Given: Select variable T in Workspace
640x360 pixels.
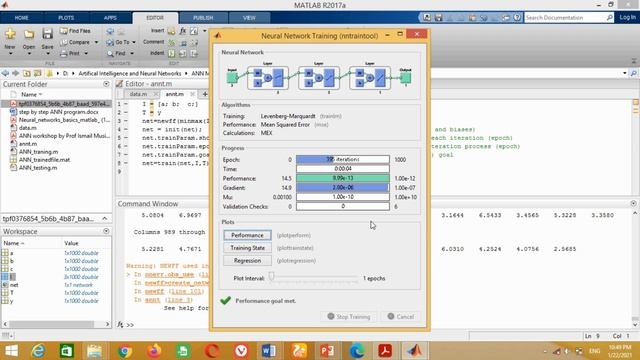Looking at the screenshot, I should [12, 293].
